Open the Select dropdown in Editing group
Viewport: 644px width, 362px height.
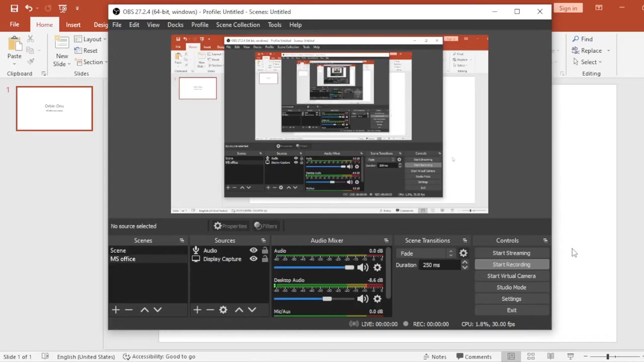coord(587,62)
